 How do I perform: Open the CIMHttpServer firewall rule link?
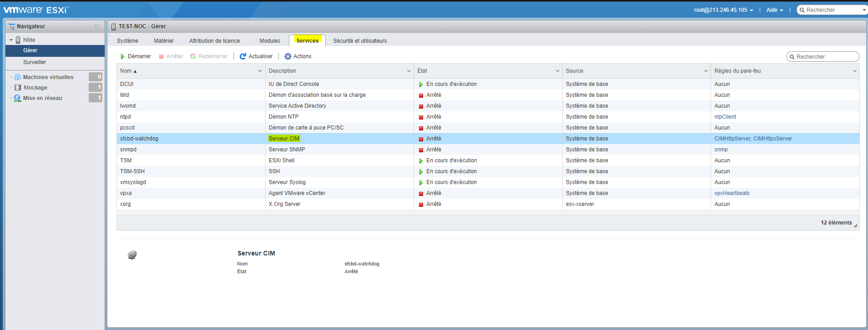(732, 139)
